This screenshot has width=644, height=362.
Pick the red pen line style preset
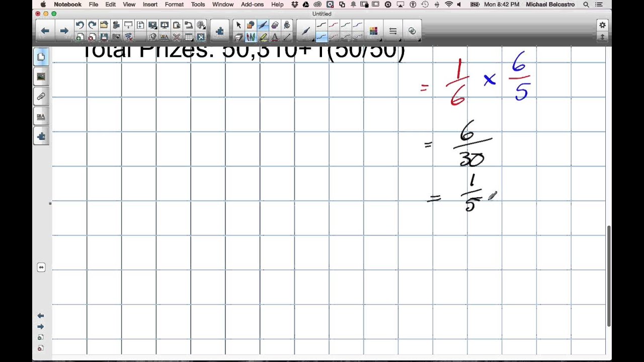(x=334, y=25)
